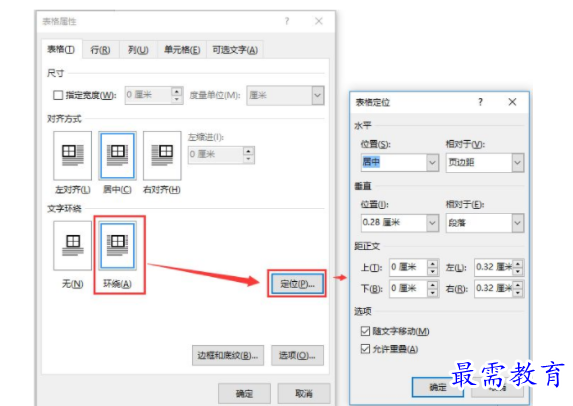Decrease the 左缩进 spinner value
Viewport: 573px width, 406px height.
[248, 159]
